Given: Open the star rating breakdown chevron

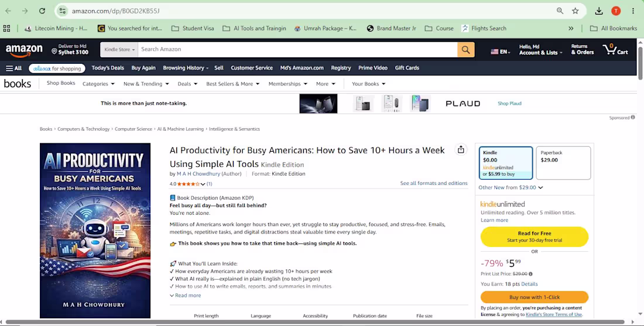Looking at the screenshot, I should point(203,184).
